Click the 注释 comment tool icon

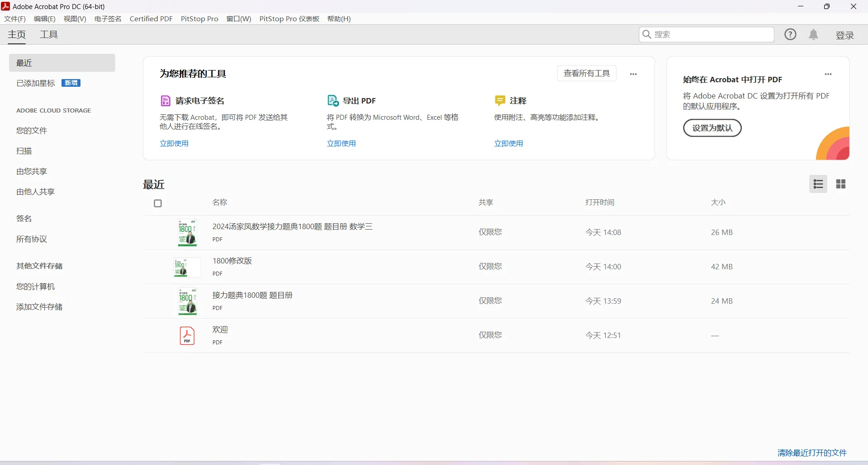pos(500,101)
